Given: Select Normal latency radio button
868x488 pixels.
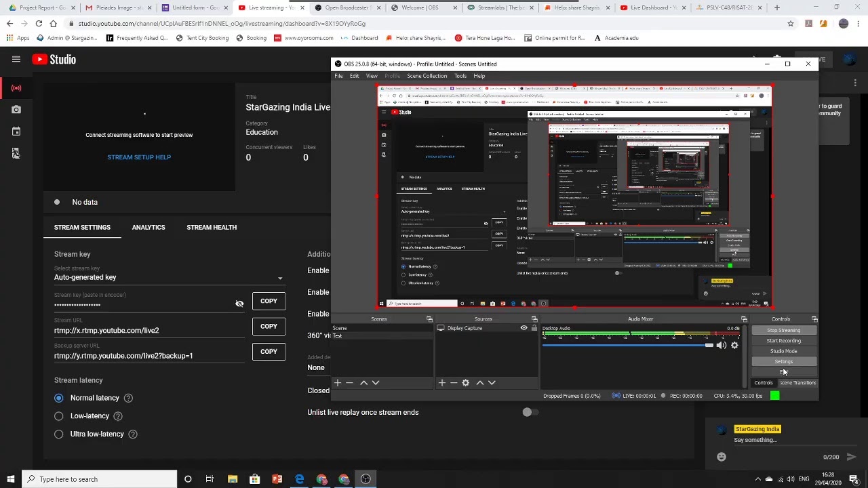Looking at the screenshot, I should 59,398.
